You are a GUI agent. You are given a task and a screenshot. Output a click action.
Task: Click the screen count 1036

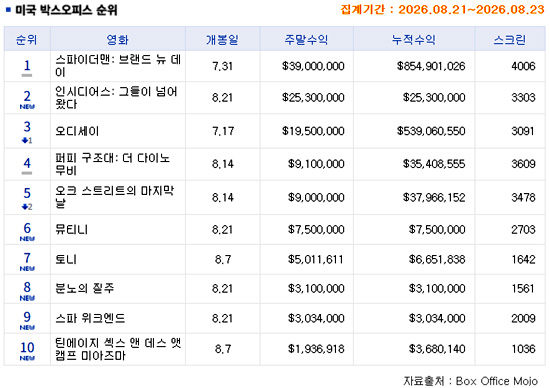coord(523,349)
